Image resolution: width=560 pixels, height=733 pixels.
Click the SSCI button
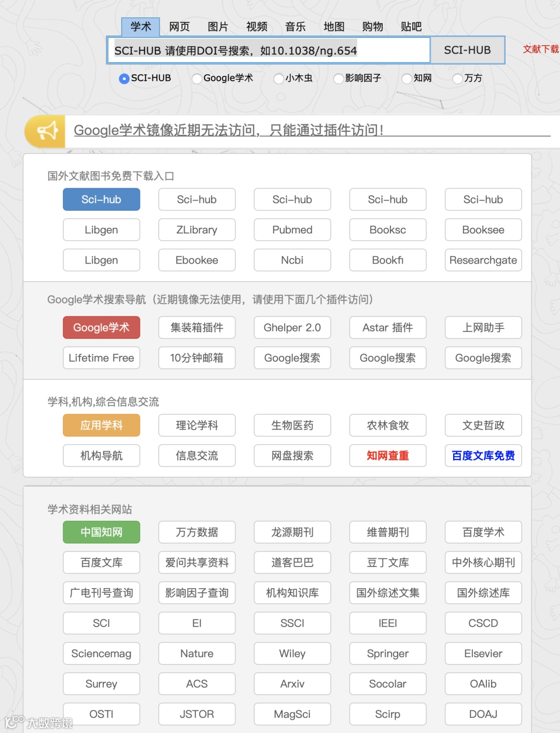(292, 623)
